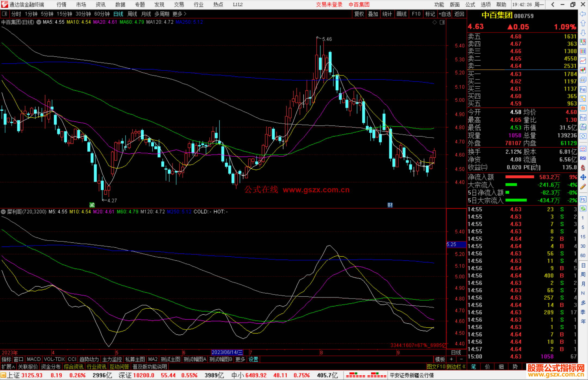This screenshot has height=380, width=588.
Task: Click the RSI indicator icon
Action: click(x=583, y=158)
